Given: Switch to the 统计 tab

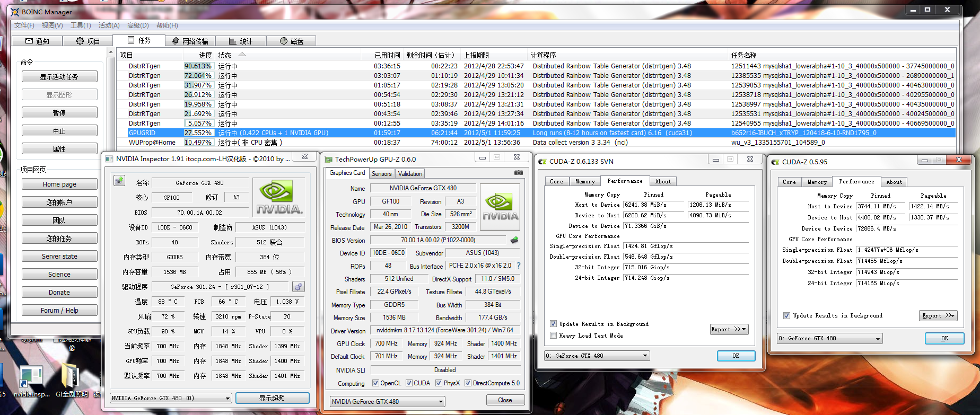Looking at the screenshot, I should click(240, 41).
